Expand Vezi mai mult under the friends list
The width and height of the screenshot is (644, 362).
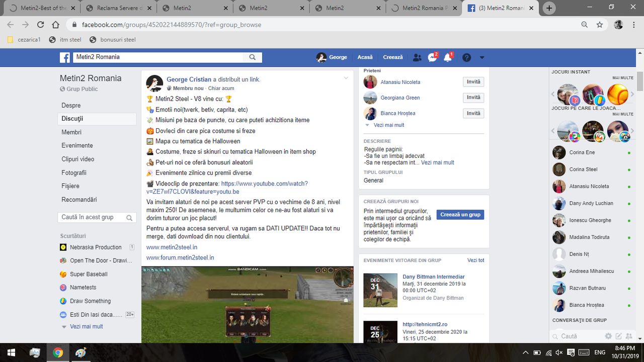pyautogui.click(x=388, y=125)
